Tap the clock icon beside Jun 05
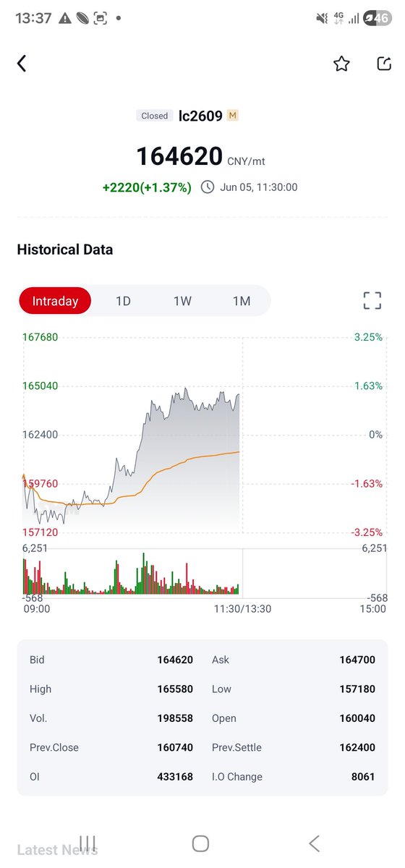Image resolution: width=405 pixels, height=868 pixels. pos(207,187)
